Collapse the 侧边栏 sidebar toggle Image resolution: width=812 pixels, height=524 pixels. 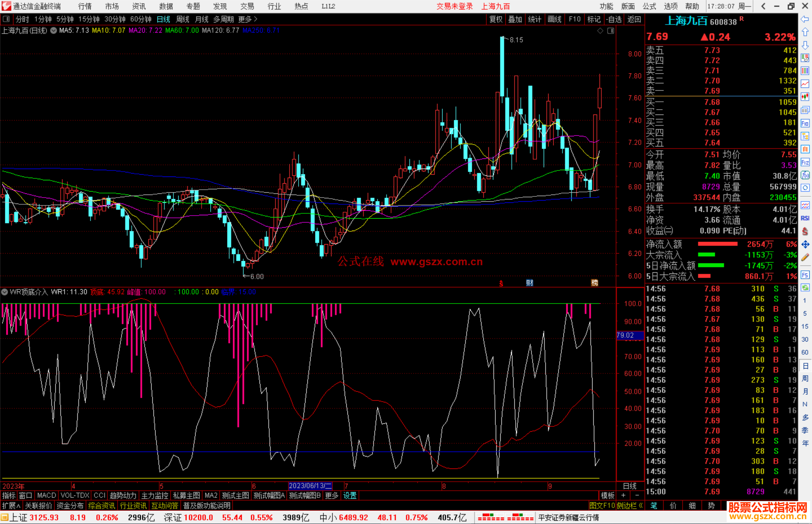click(x=630, y=506)
